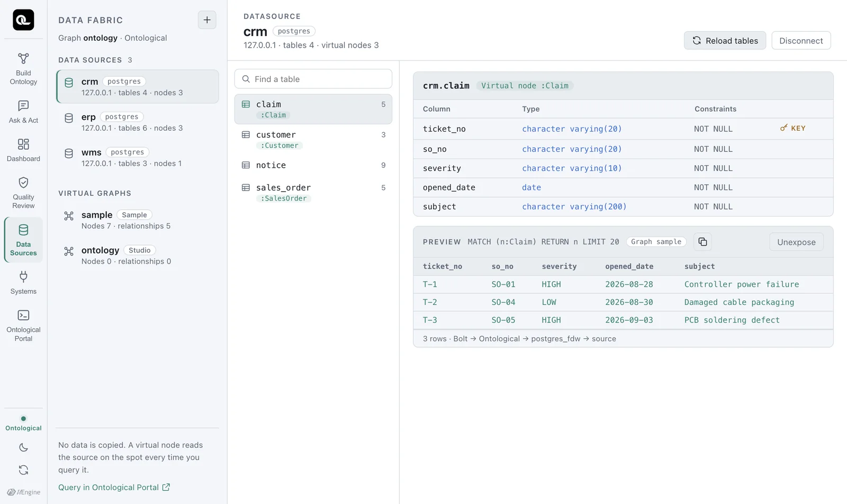This screenshot has height=504, width=847.
Task: Click the app logo at top left
Action: pos(23,20)
